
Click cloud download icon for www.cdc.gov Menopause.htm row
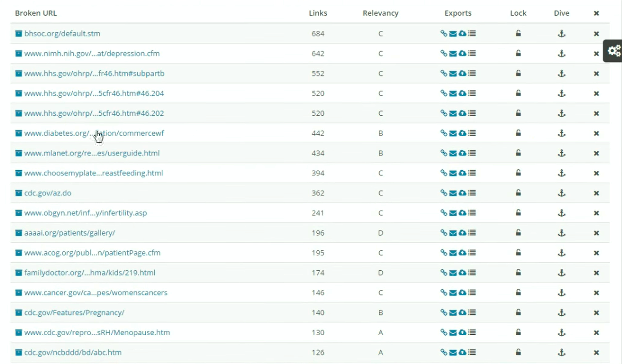tap(462, 332)
